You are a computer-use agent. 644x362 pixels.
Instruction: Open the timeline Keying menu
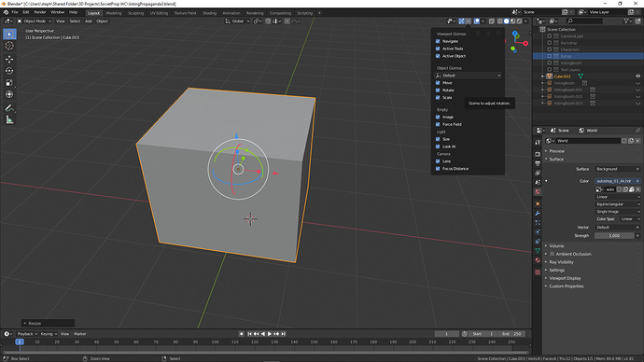point(49,334)
